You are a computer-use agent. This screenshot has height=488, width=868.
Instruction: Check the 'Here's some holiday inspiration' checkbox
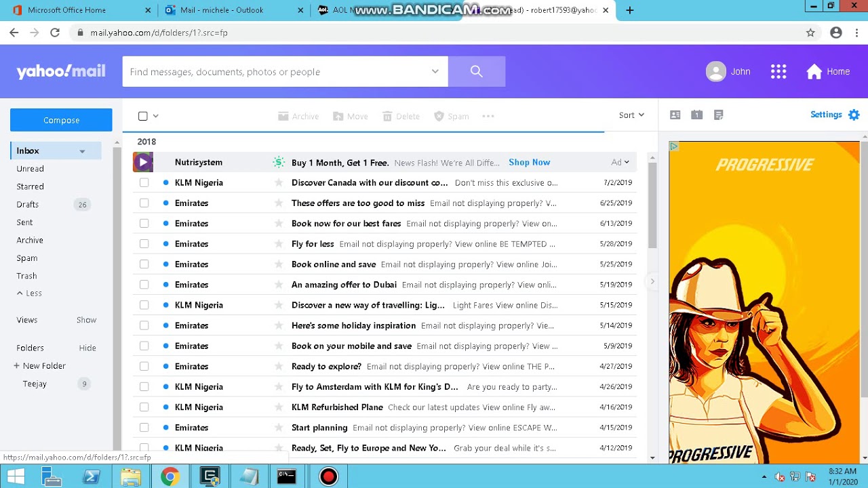(144, 325)
